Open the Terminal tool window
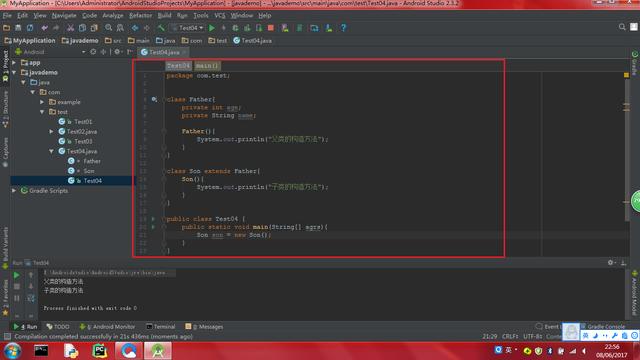Screen dimensions: 640x360 pos(161,327)
